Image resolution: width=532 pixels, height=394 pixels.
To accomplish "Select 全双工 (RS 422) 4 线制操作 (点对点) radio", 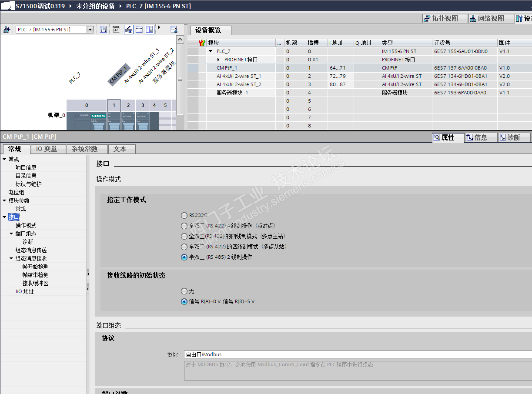I will [184, 226].
